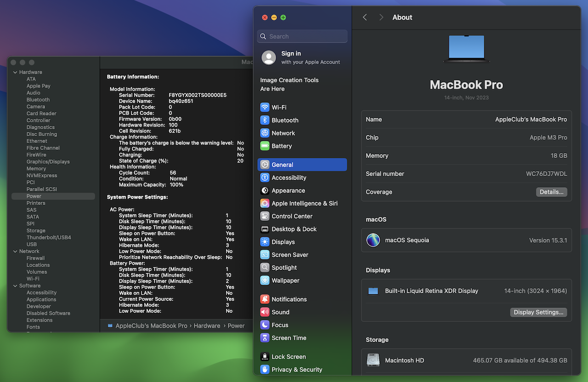Select NVMExpress in System Information sidebar
This screenshot has width=588, height=382.
click(x=42, y=176)
